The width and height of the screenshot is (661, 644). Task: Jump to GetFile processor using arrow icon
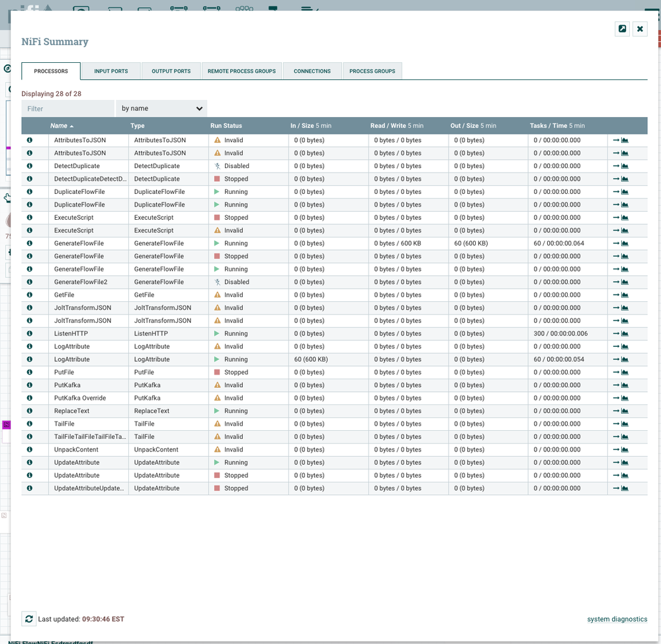(616, 295)
